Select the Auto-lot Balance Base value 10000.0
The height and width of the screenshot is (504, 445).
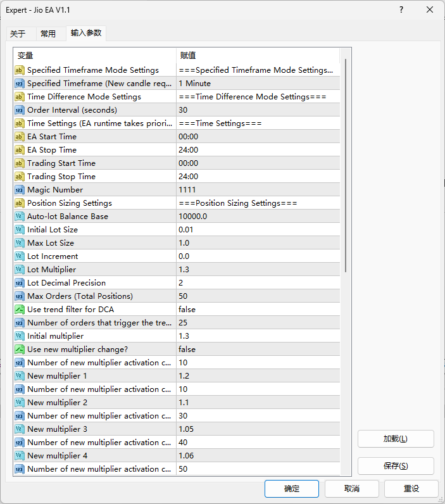coord(258,217)
